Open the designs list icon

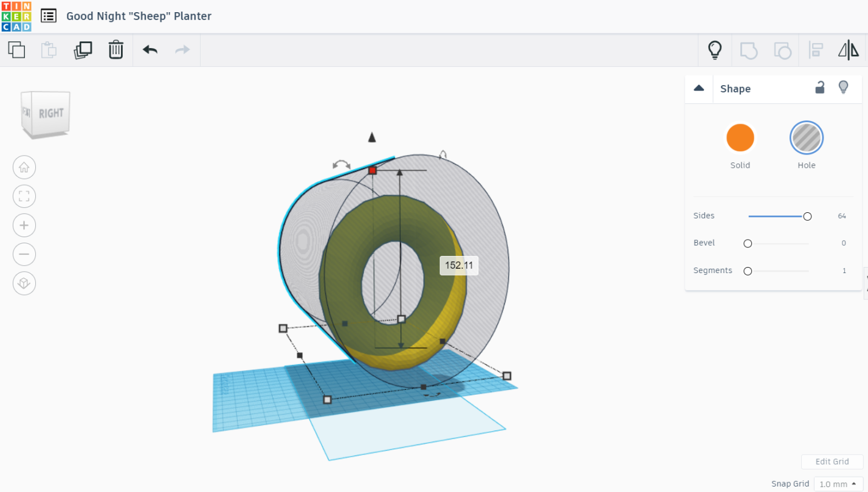click(49, 16)
